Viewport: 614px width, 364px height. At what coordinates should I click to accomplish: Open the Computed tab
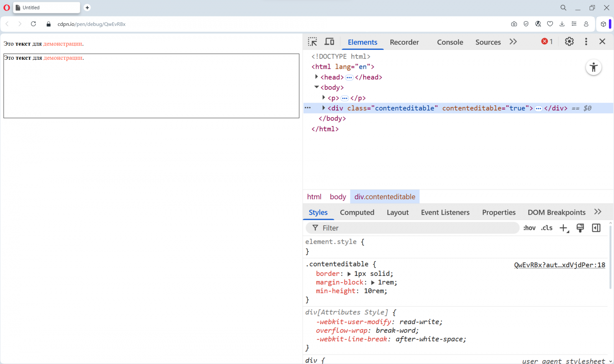tap(357, 212)
